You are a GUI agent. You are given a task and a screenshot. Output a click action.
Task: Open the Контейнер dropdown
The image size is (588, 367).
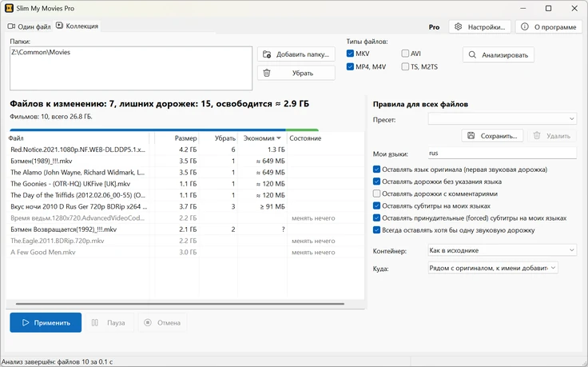503,250
